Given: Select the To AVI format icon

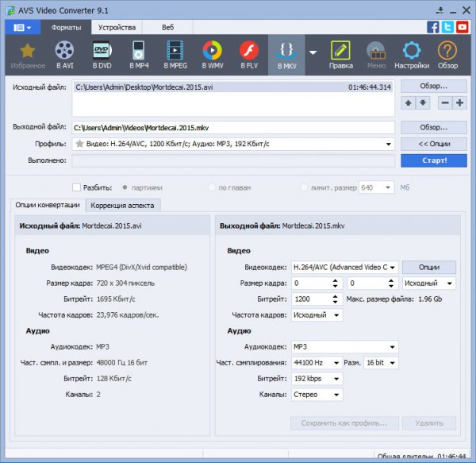Looking at the screenshot, I should (x=65, y=56).
